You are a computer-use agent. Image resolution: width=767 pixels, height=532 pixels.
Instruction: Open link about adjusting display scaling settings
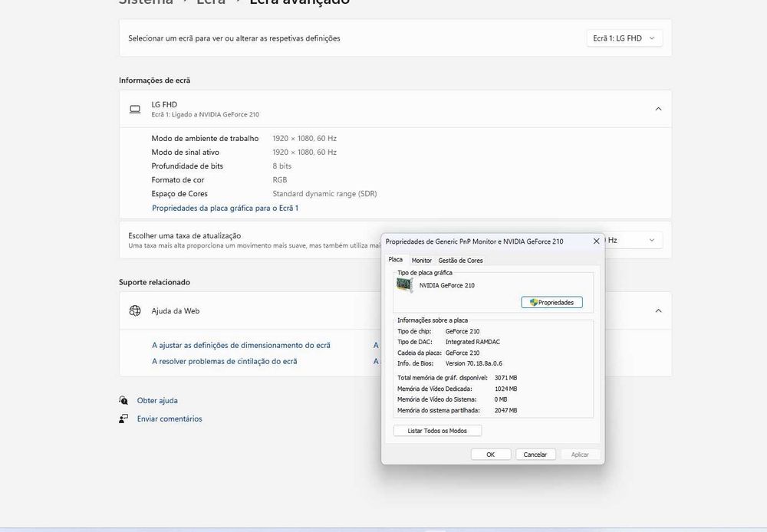tap(241, 345)
